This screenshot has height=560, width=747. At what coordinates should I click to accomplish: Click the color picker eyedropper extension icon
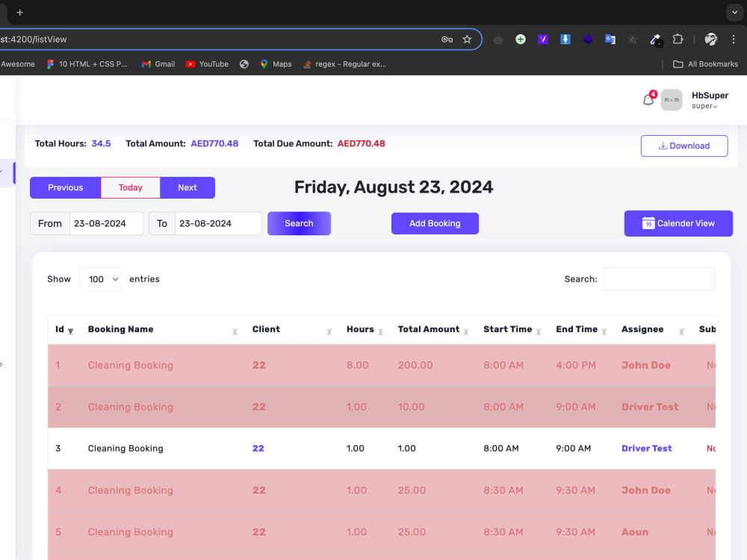(656, 40)
